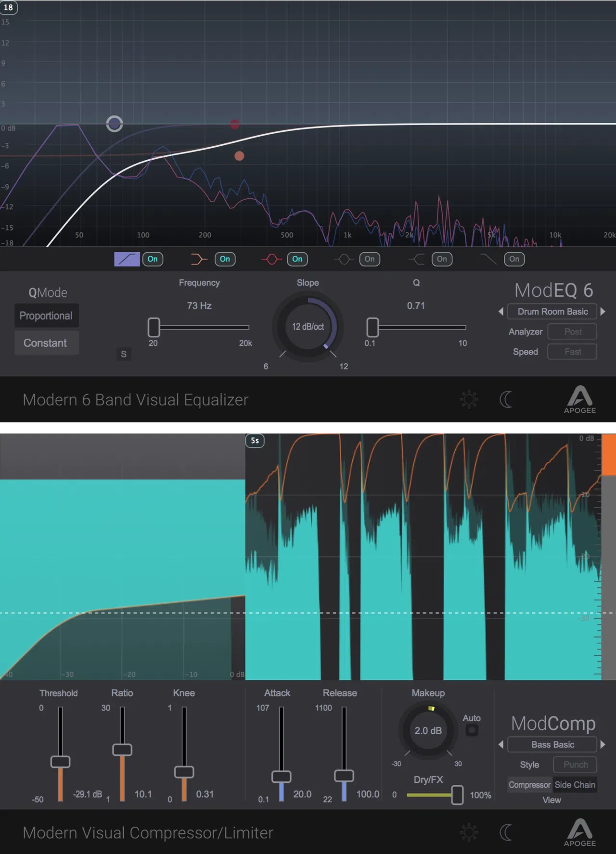This screenshot has height=854, width=616.
Task: Go to next ModEQ preset
Action: [603, 311]
